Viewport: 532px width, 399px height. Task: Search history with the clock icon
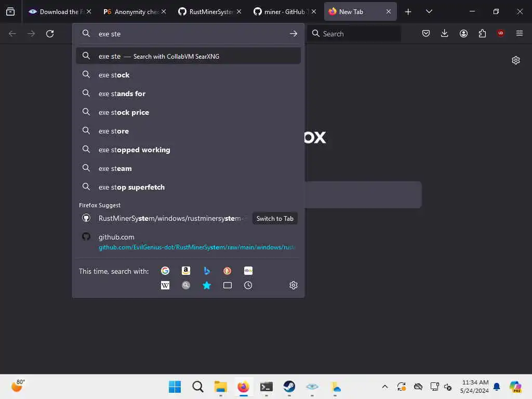point(248,285)
